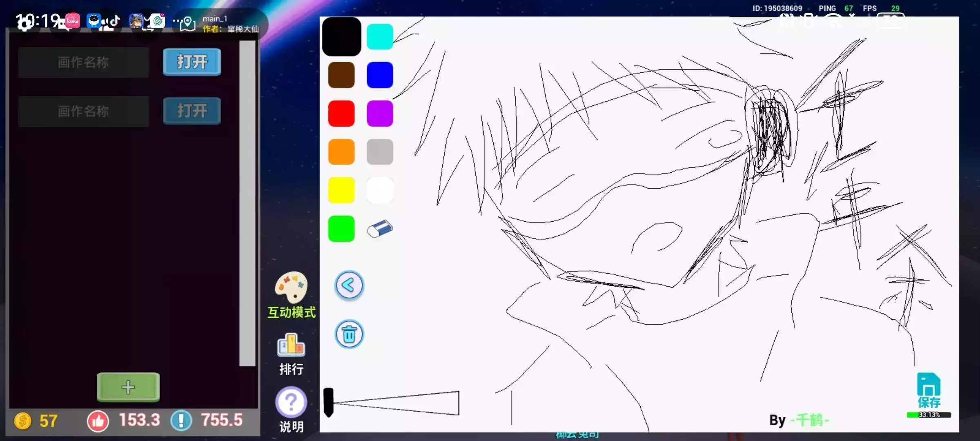This screenshot has width=980, height=441.
Task: Click the undo back arrow icon
Action: point(349,285)
